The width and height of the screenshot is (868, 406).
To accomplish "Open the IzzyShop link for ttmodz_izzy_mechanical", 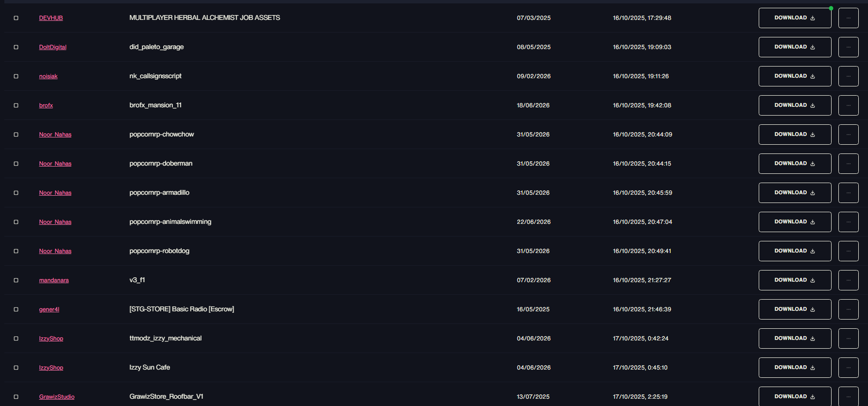I will click(51, 338).
